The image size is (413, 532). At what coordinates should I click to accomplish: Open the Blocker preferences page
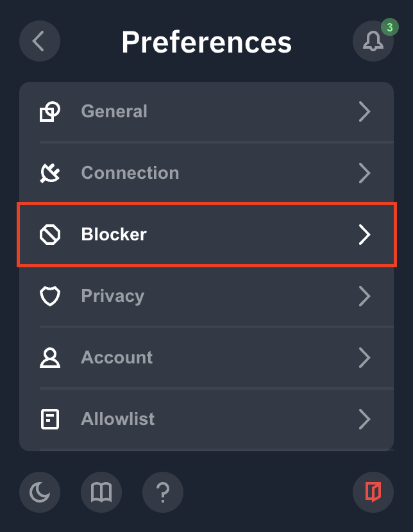[206, 235]
